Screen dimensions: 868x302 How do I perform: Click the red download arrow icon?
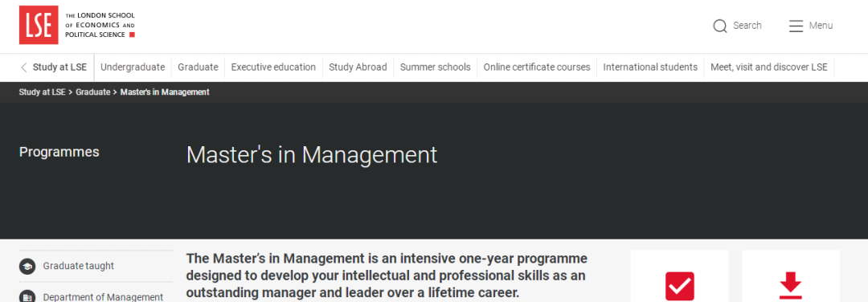[791, 286]
